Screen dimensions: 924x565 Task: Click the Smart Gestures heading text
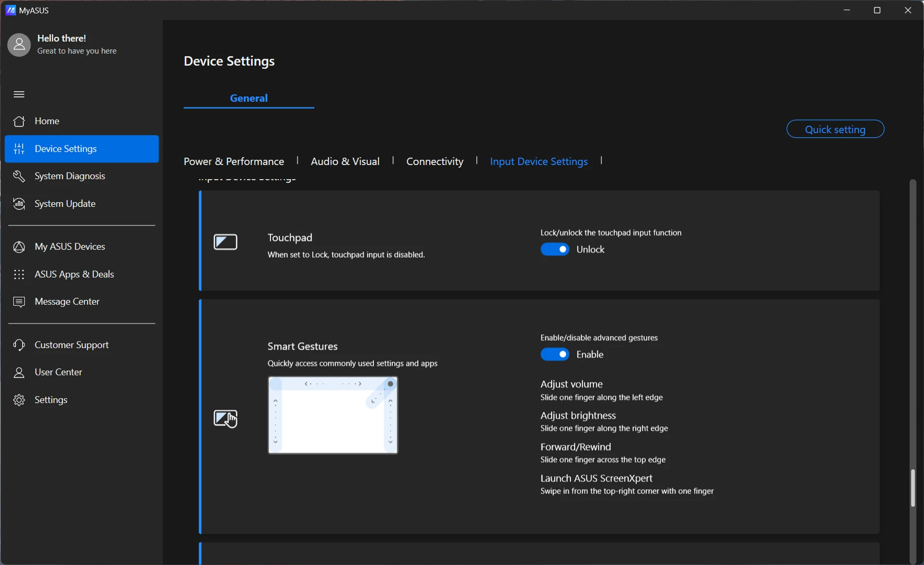(x=302, y=346)
